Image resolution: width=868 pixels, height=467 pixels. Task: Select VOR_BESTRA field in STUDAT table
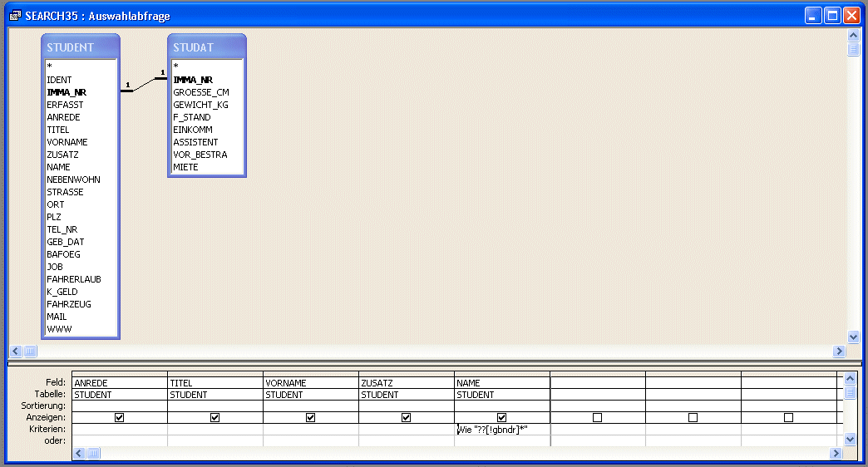pos(208,155)
